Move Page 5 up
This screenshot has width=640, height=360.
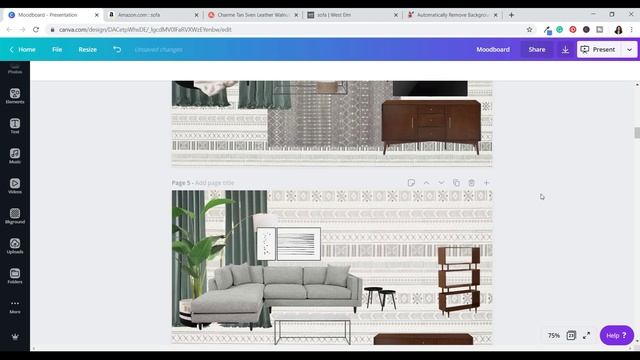pos(426,182)
